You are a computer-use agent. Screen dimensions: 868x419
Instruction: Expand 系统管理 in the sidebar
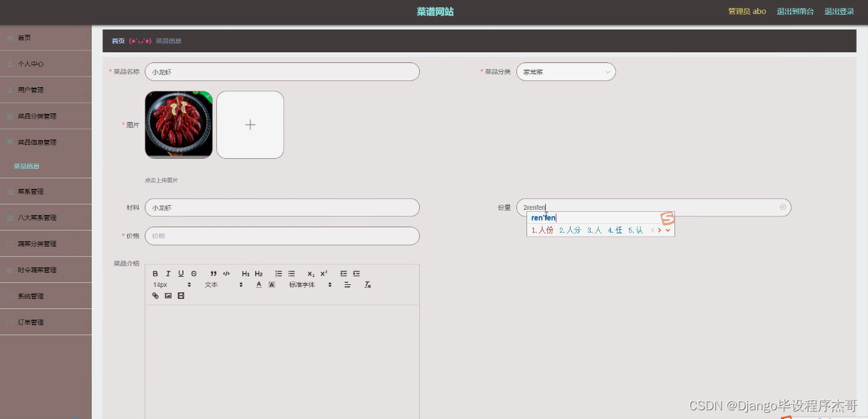click(x=46, y=296)
